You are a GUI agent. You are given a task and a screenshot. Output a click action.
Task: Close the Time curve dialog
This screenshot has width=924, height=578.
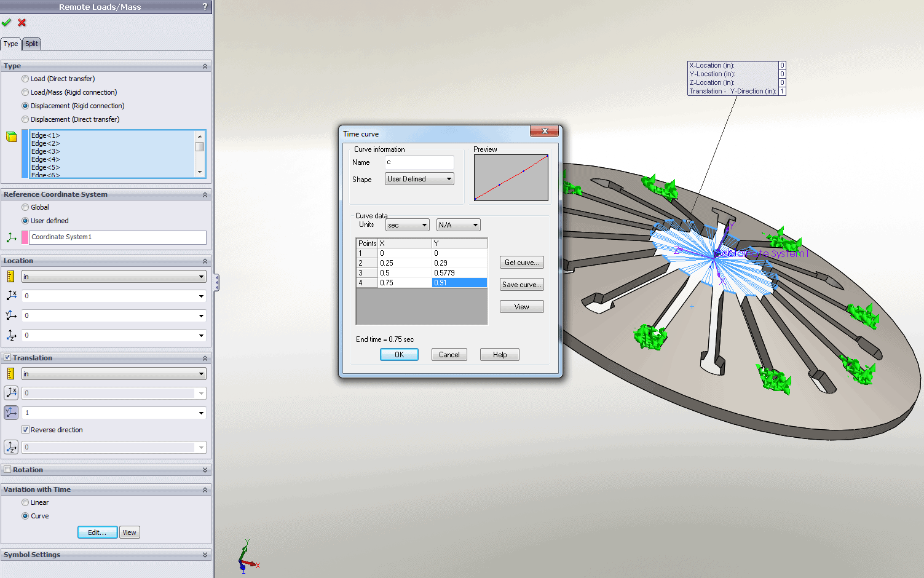(544, 131)
